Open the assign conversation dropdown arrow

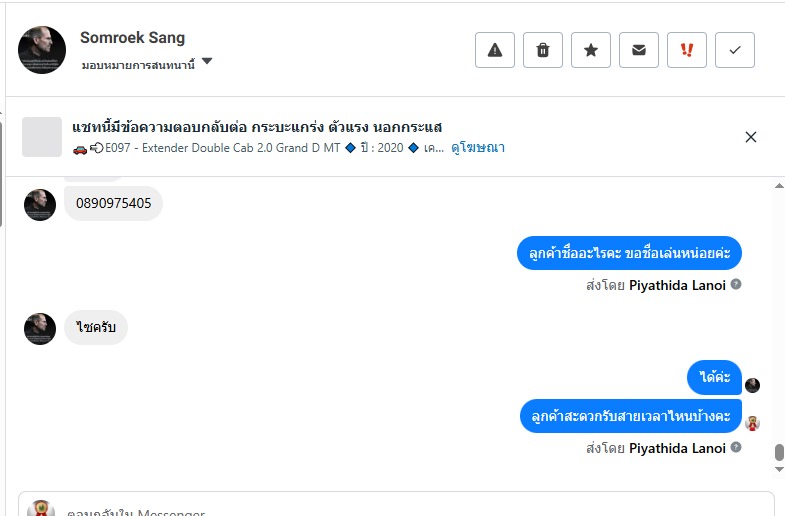[x=207, y=62]
